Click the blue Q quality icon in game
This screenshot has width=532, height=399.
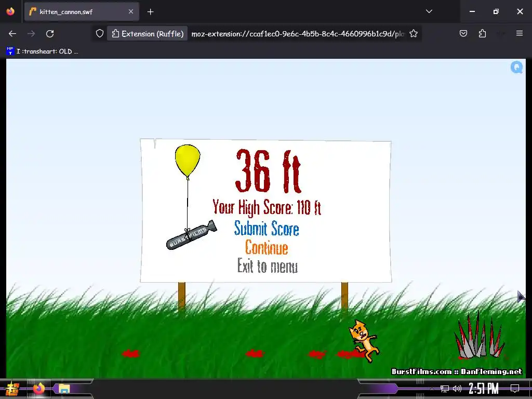click(x=516, y=67)
